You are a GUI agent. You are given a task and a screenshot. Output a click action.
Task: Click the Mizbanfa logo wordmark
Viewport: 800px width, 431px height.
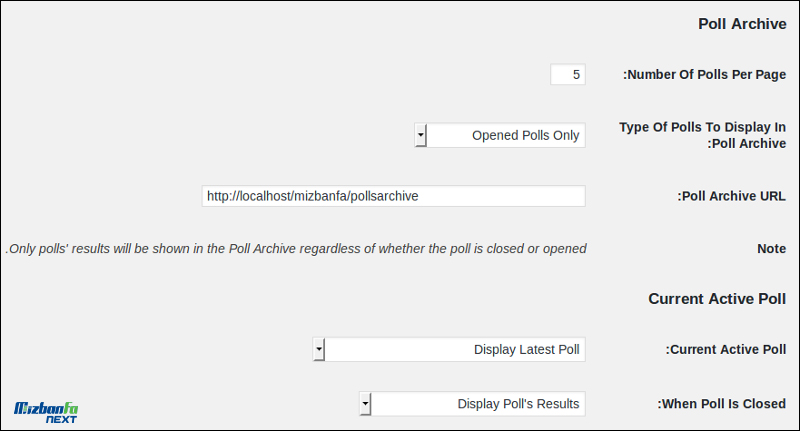[46, 408]
